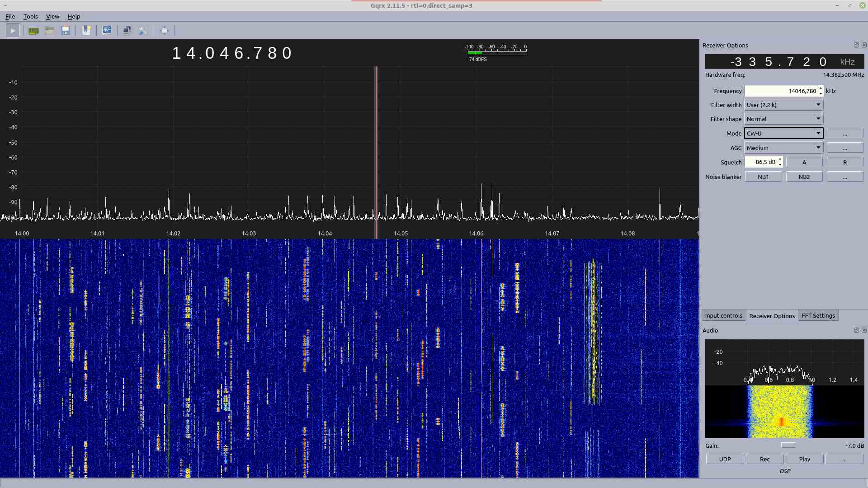Click the remote control computers icon
This screenshot has height=488, width=868.
(x=127, y=31)
